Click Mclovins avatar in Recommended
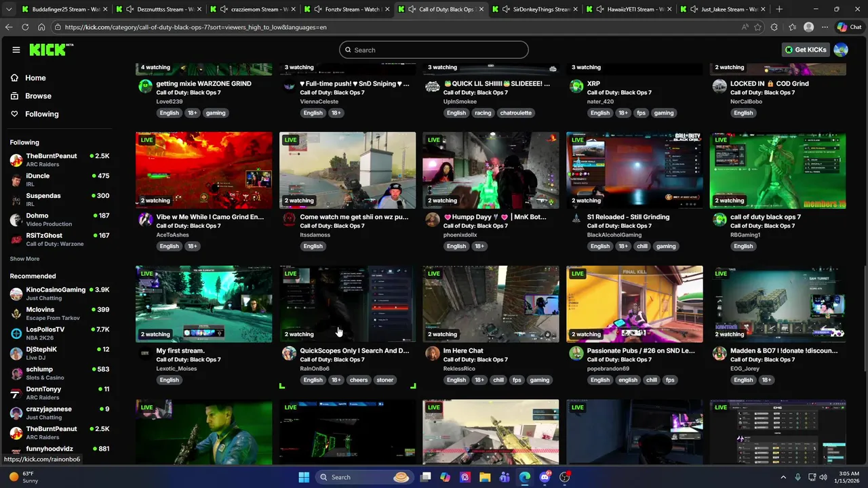This screenshot has width=868, height=488. pyautogui.click(x=16, y=314)
